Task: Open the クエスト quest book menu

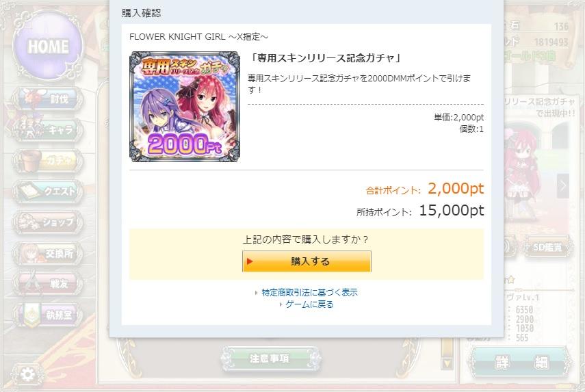Action: point(48,192)
